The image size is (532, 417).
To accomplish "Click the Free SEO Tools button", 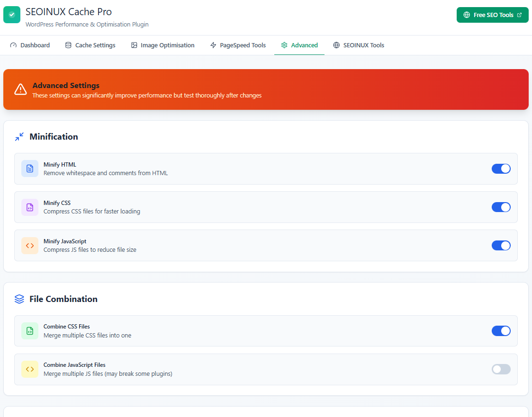I will pos(492,15).
